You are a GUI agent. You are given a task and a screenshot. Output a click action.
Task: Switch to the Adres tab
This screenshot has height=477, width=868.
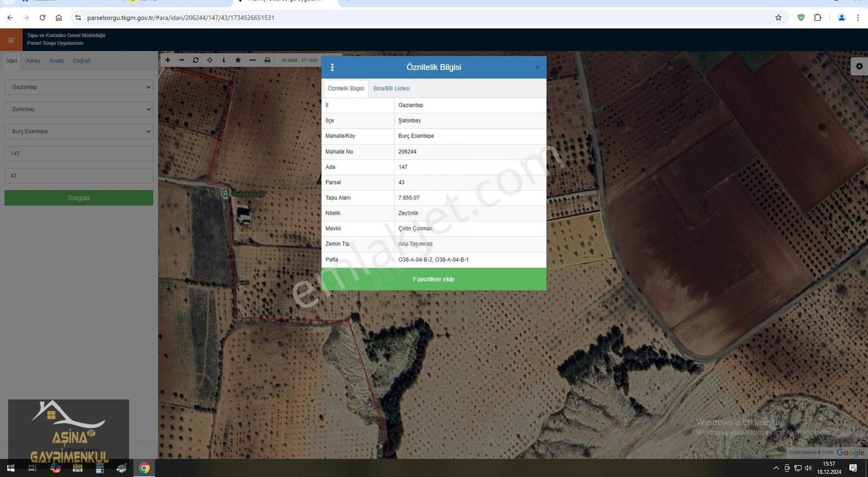click(x=33, y=61)
